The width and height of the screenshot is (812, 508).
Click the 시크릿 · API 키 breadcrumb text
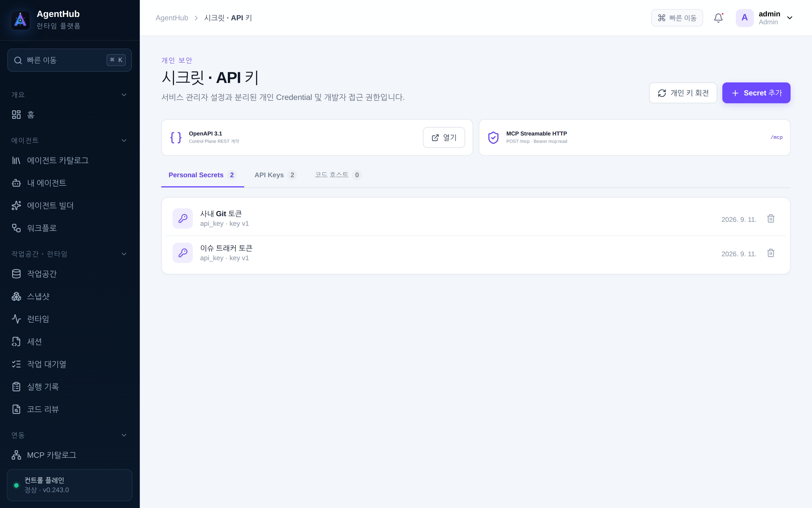pyautogui.click(x=228, y=18)
